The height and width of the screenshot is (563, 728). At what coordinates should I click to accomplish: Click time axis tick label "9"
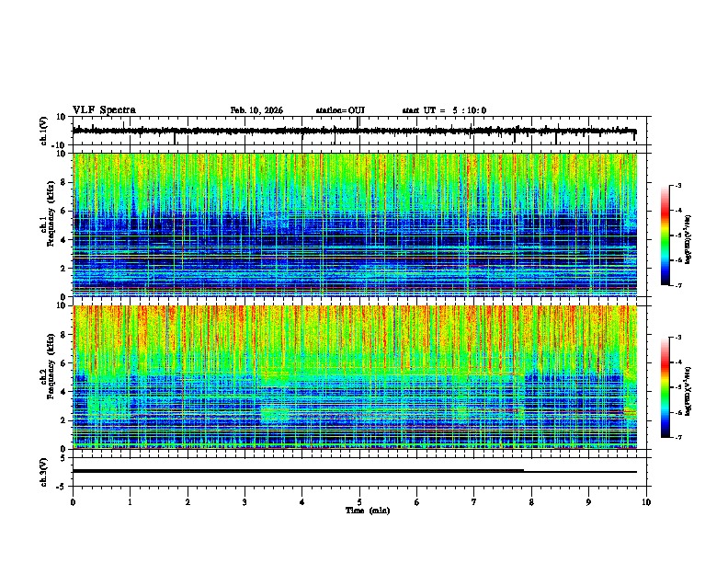coord(588,502)
